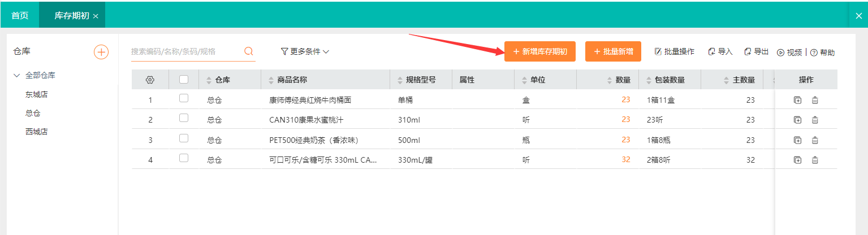Open the 视频 video tutorial
The width and height of the screenshot is (868, 235).
coord(789,53)
